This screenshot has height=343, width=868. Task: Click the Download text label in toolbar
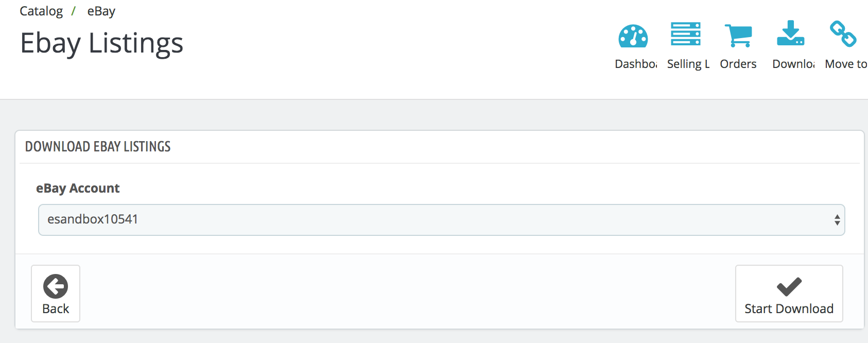793,64
